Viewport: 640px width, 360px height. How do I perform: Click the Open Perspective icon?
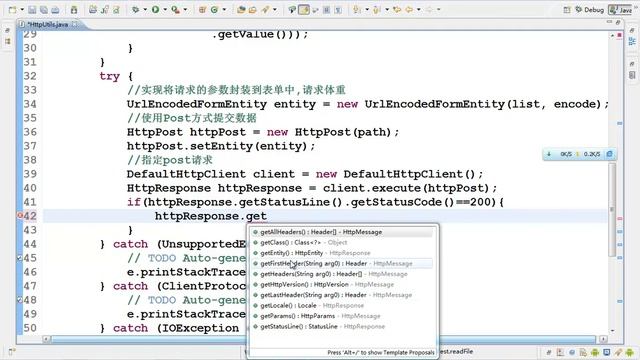(x=567, y=9)
